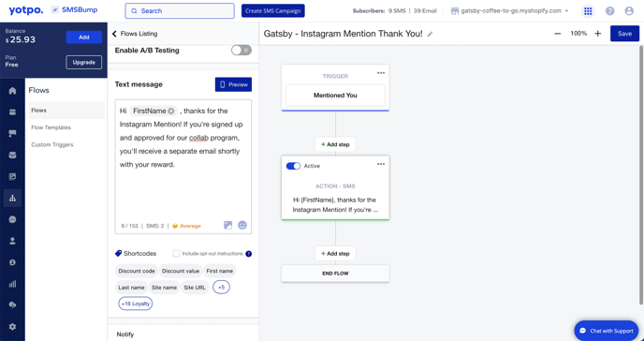Image resolution: width=644 pixels, height=341 pixels.
Task: Edit flow name with pencil icon
Action: [430, 34]
